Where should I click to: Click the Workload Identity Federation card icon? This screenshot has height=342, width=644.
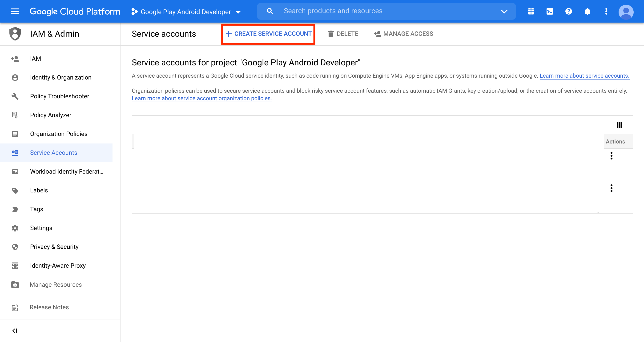tap(15, 172)
